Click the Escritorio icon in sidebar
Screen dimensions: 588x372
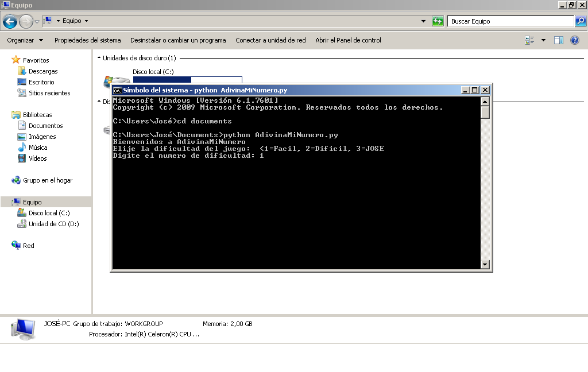coord(22,82)
